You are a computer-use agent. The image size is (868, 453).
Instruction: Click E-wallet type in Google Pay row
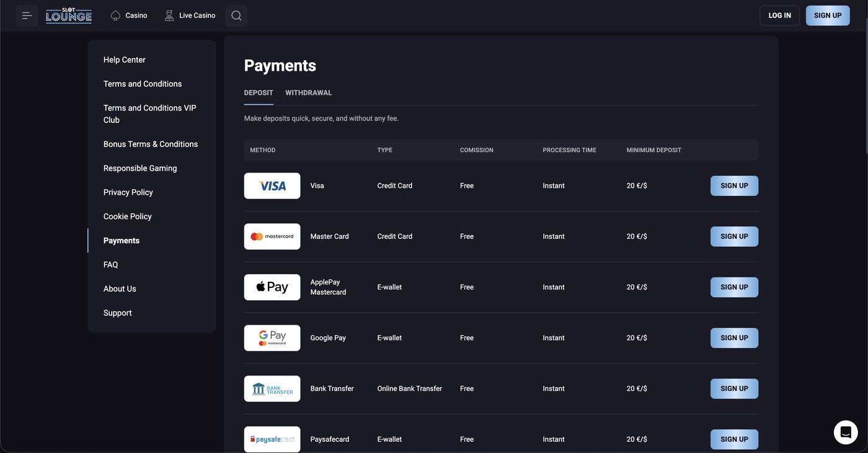pyautogui.click(x=389, y=338)
